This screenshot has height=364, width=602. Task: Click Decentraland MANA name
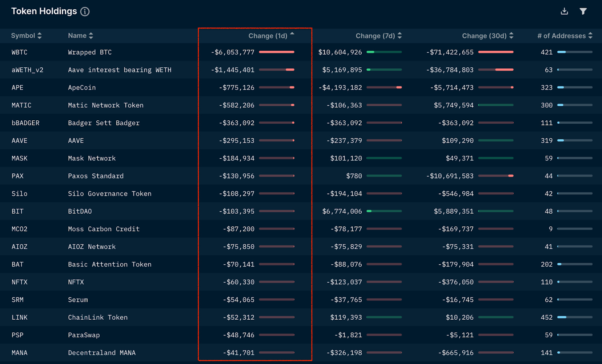102,353
